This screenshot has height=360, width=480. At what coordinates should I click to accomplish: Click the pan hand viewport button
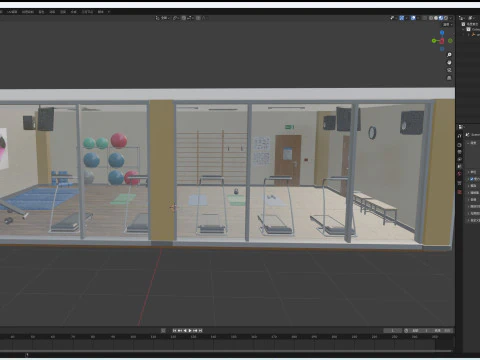pos(449,62)
